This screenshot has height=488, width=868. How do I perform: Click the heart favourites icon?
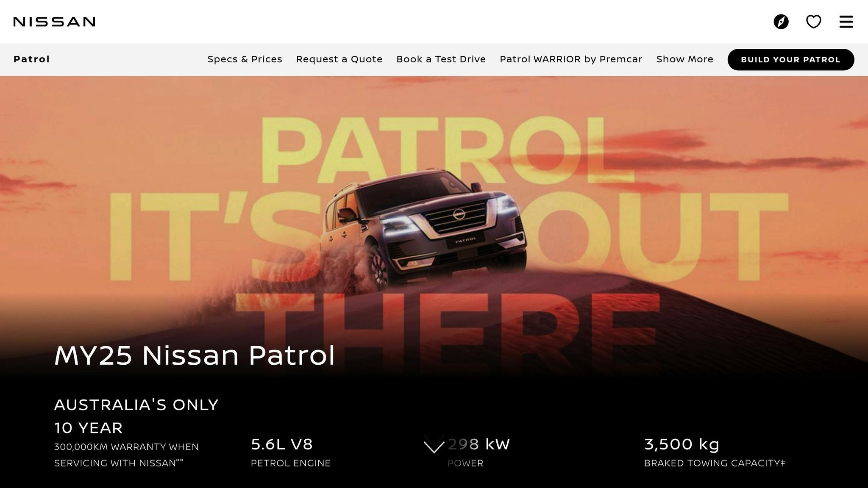point(813,22)
